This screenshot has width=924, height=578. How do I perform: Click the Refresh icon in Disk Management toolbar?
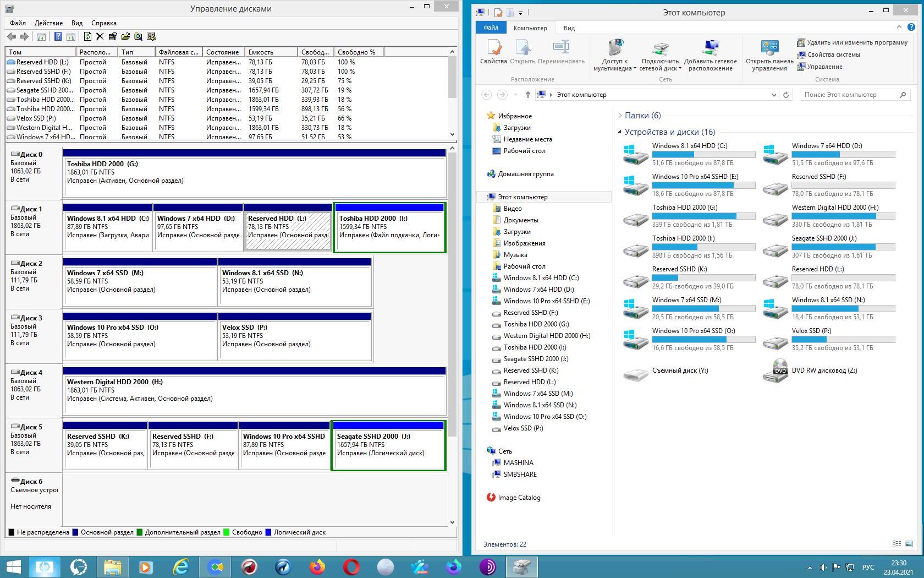[x=87, y=36]
